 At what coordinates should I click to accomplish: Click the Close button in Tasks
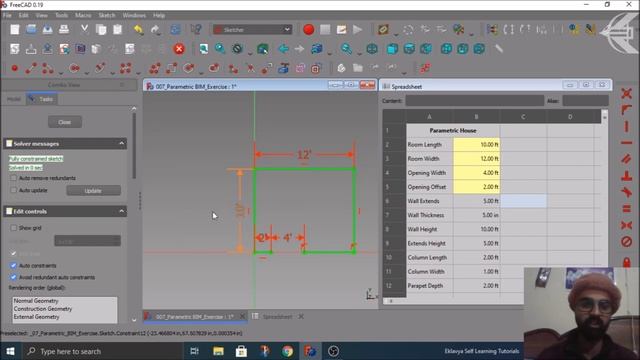coord(64,122)
